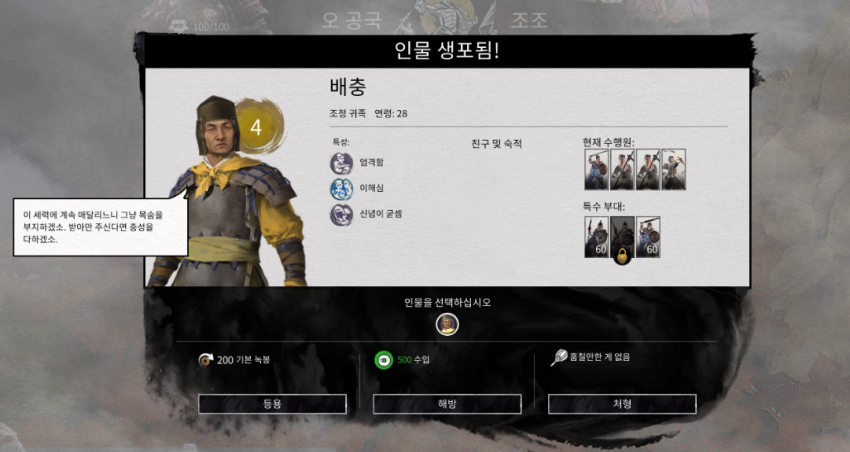Select the second retinue unit card

(622, 170)
